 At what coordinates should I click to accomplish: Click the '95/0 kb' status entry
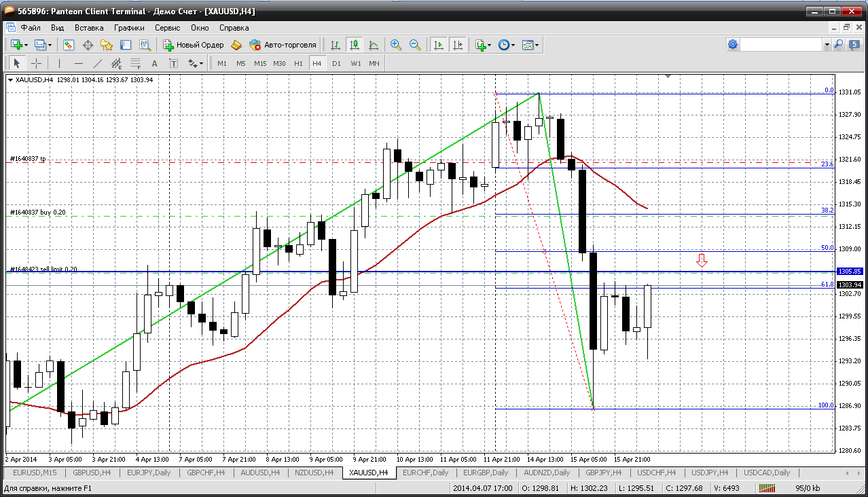808,489
